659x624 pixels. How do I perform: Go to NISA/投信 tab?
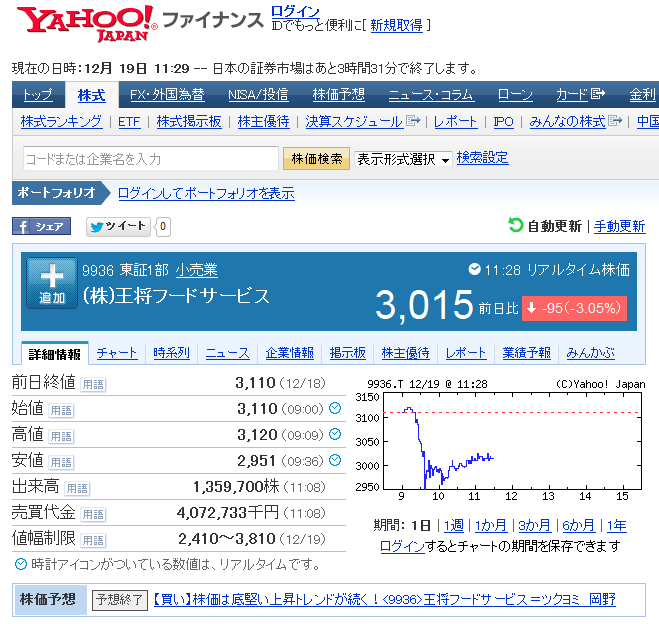pos(258,95)
